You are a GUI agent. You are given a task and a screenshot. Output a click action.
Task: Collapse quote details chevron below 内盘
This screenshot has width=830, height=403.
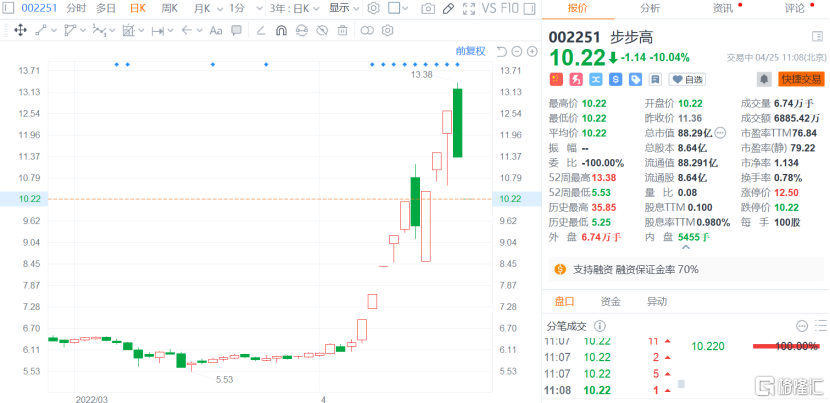685,247
